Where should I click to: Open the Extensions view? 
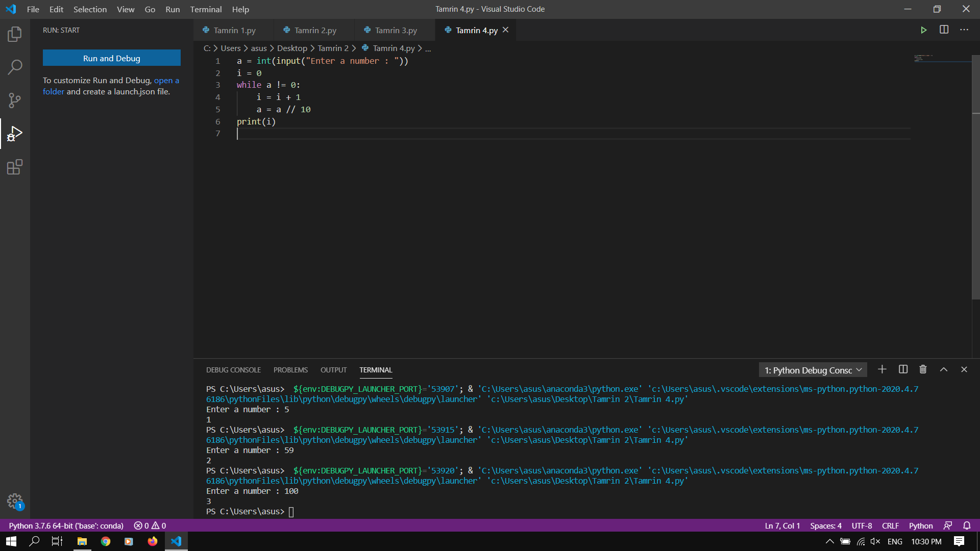[15, 167]
